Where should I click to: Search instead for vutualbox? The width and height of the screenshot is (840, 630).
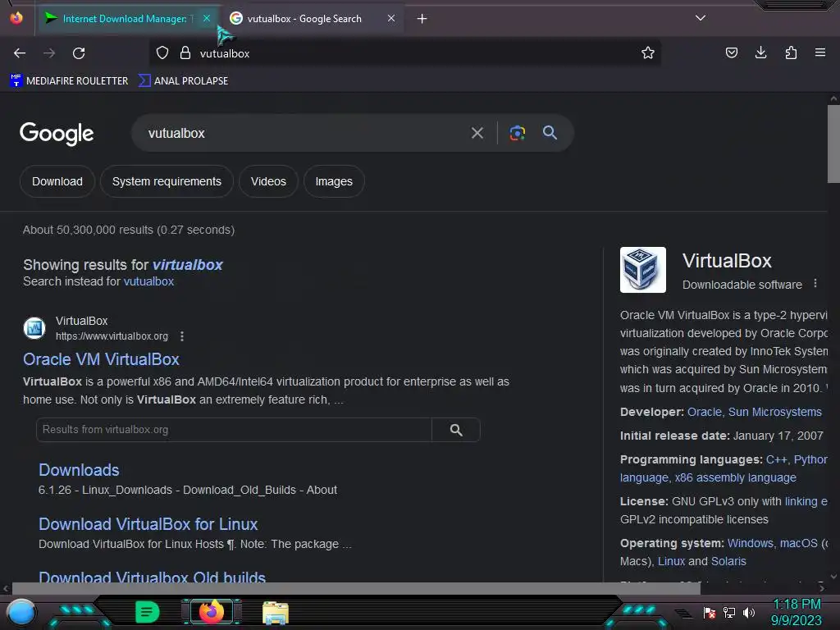tap(149, 281)
